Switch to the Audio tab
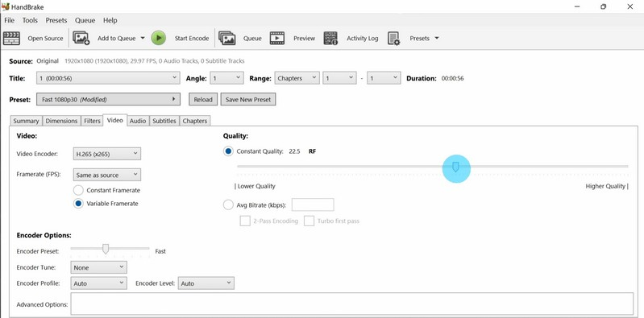The width and height of the screenshot is (644, 318). point(138,121)
